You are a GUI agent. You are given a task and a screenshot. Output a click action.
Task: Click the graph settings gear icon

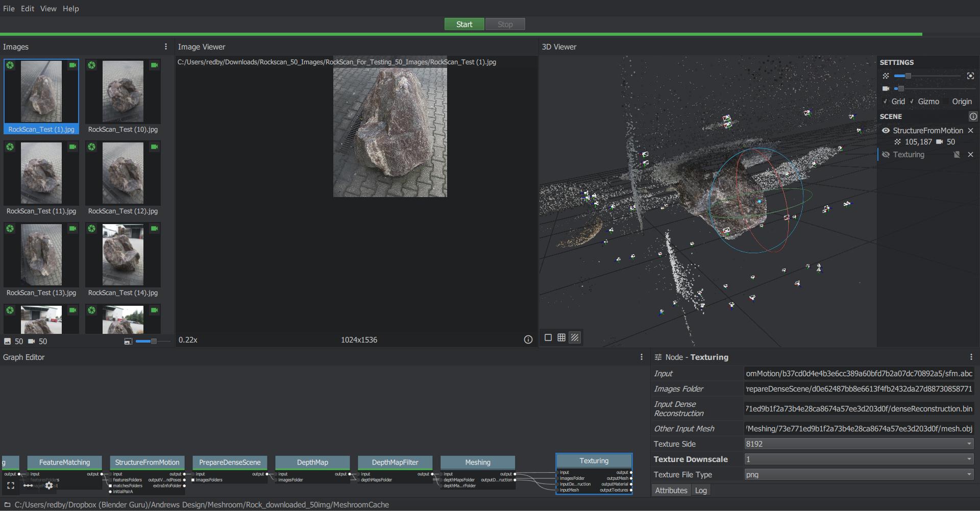[49, 485]
